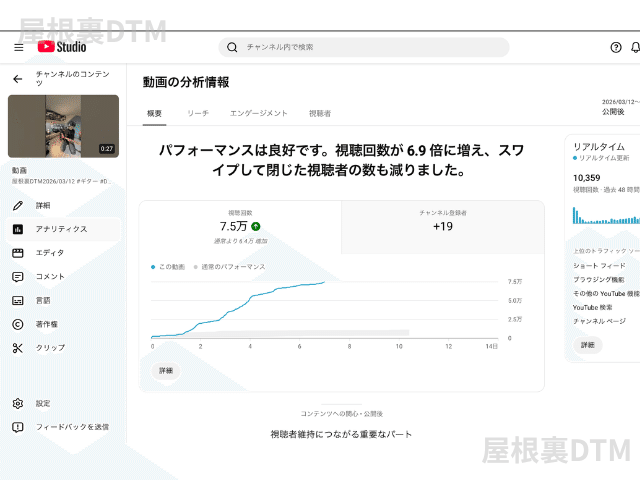Open the hamburger navigation menu

click(19, 47)
